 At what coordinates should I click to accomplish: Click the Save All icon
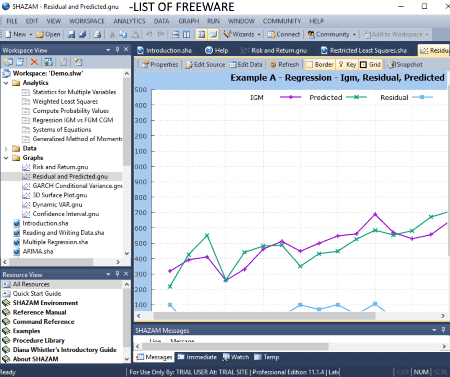tap(82, 34)
